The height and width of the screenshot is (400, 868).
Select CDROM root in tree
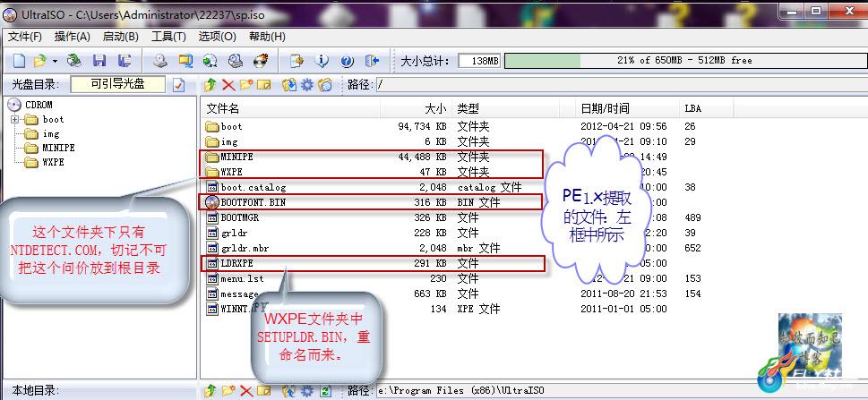click(x=39, y=105)
